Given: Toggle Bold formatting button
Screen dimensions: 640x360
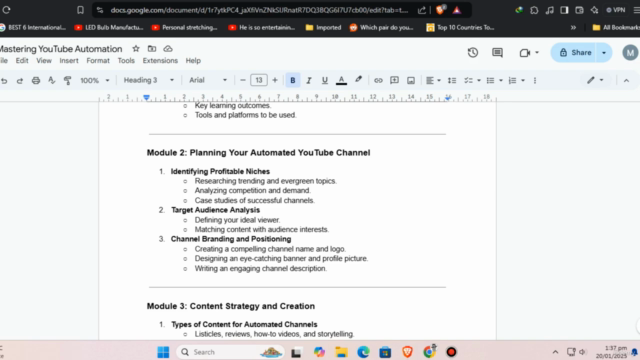Looking at the screenshot, I should pos(293,80).
